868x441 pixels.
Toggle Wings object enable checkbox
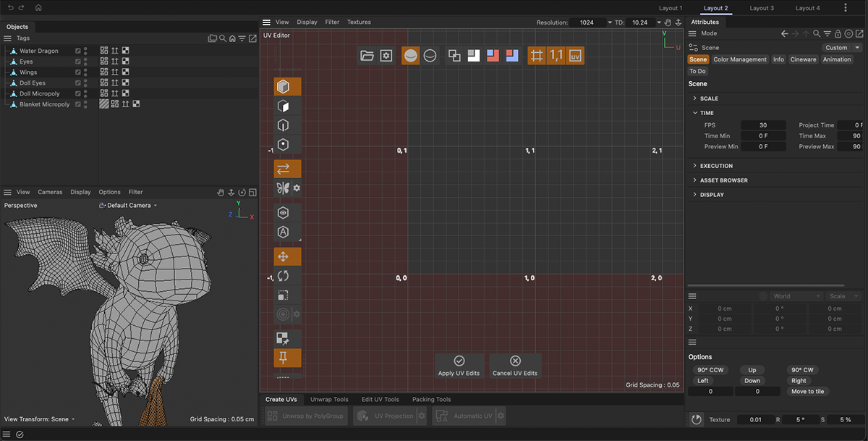point(78,72)
